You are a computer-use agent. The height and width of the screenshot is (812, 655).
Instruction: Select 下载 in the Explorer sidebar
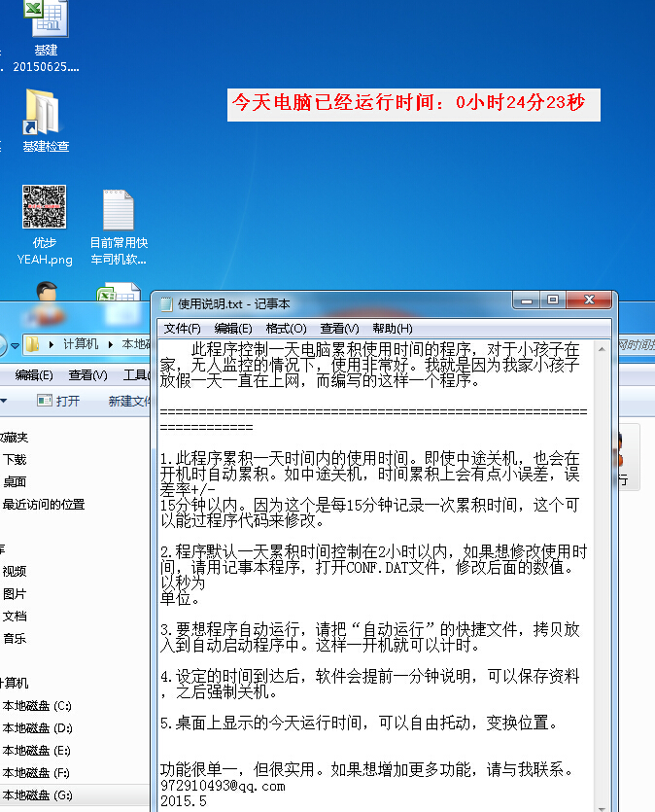(15, 459)
